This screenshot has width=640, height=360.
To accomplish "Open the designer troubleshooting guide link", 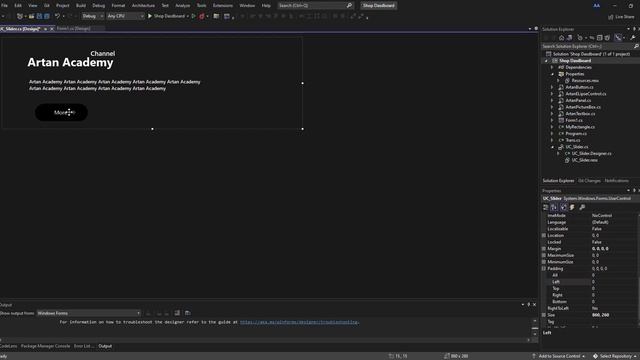I will pos(299,322).
